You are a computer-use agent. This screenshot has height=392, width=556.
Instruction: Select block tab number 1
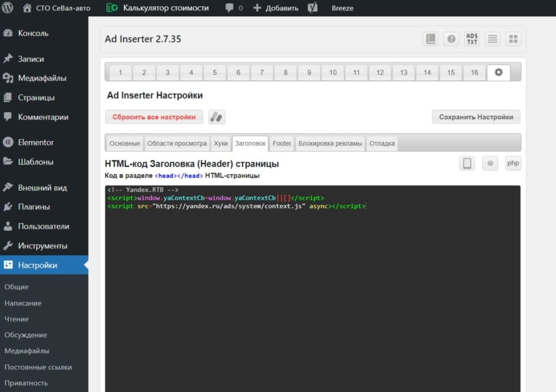120,73
